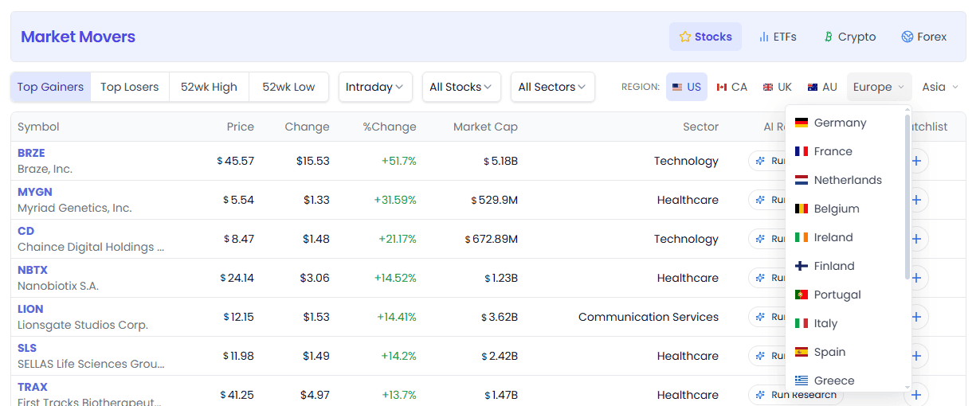Open the Crypto tab
Screen dimensions: 980x406
coord(849,37)
